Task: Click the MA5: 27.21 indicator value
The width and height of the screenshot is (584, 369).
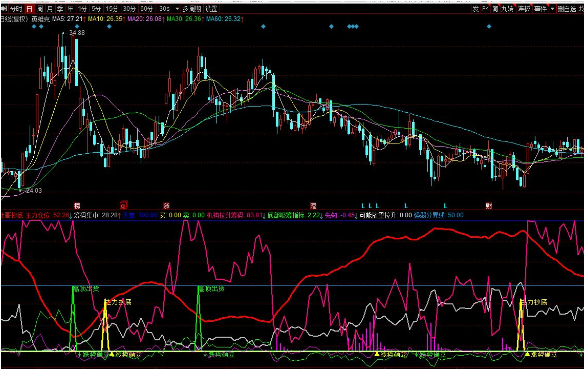Action: (68, 19)
